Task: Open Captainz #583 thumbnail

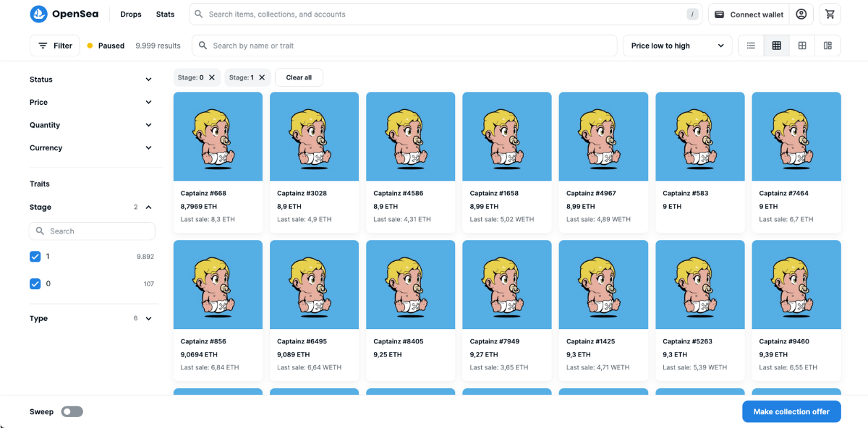Action: point(700,136)
